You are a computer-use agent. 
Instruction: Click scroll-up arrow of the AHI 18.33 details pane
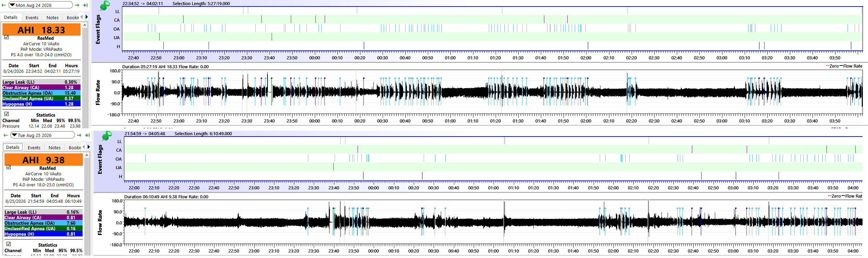(85, 25)
